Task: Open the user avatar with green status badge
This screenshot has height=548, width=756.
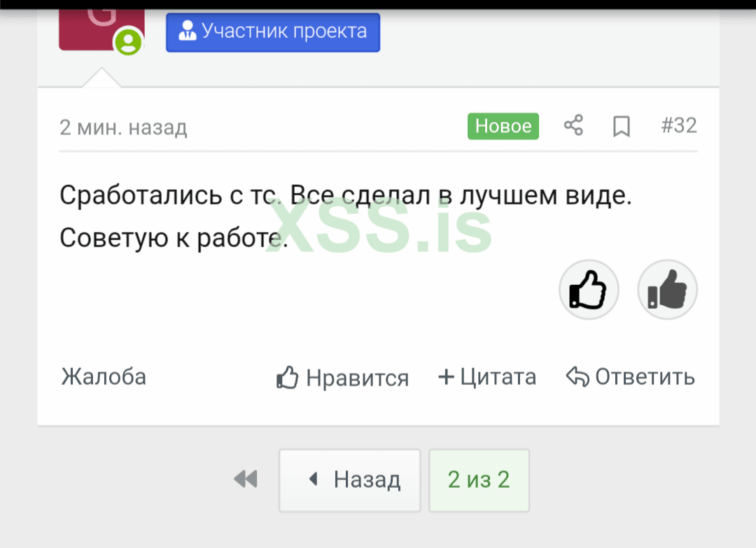Action: 101,28
